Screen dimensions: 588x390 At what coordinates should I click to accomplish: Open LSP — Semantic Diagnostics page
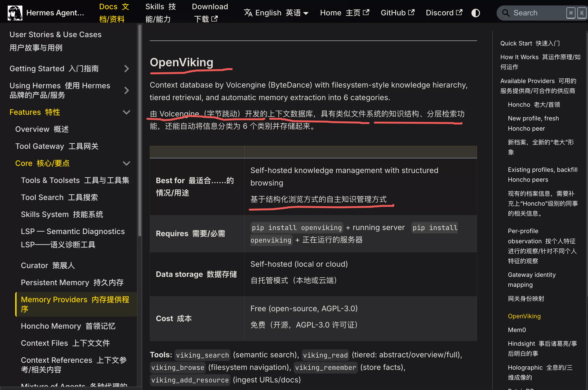73,238
